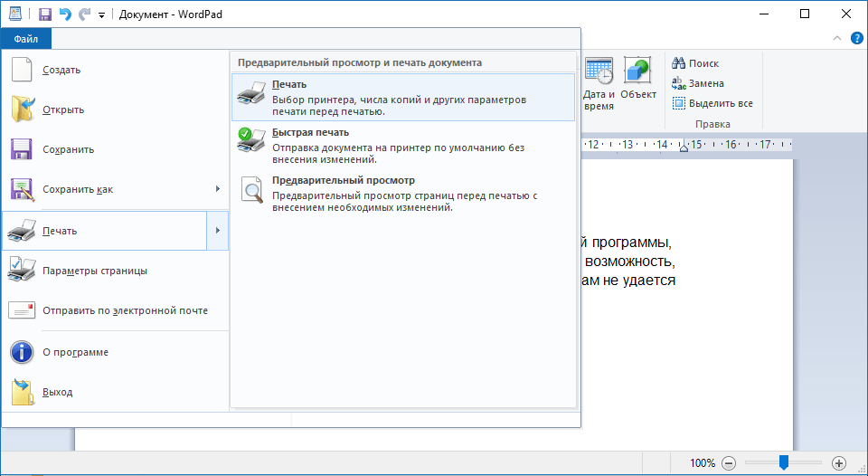Click the folder icon beside Открыть
Screen dimensions: 868x476
[23, 109]
